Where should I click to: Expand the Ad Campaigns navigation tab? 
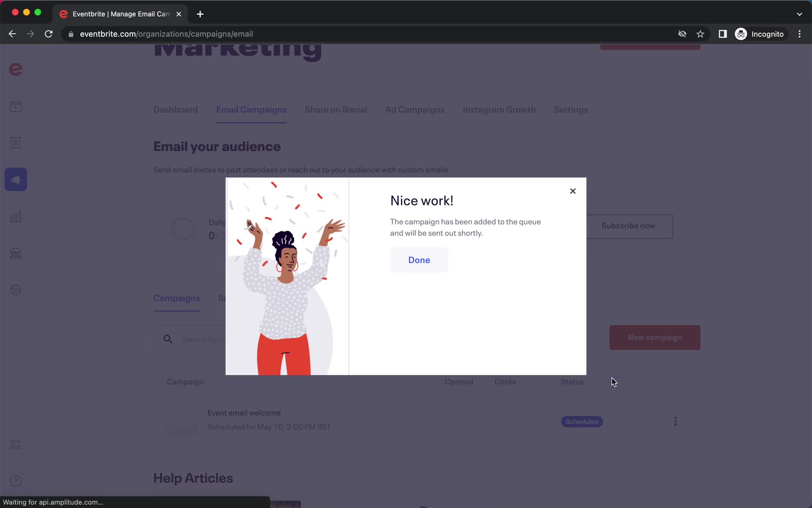(414, 110)
